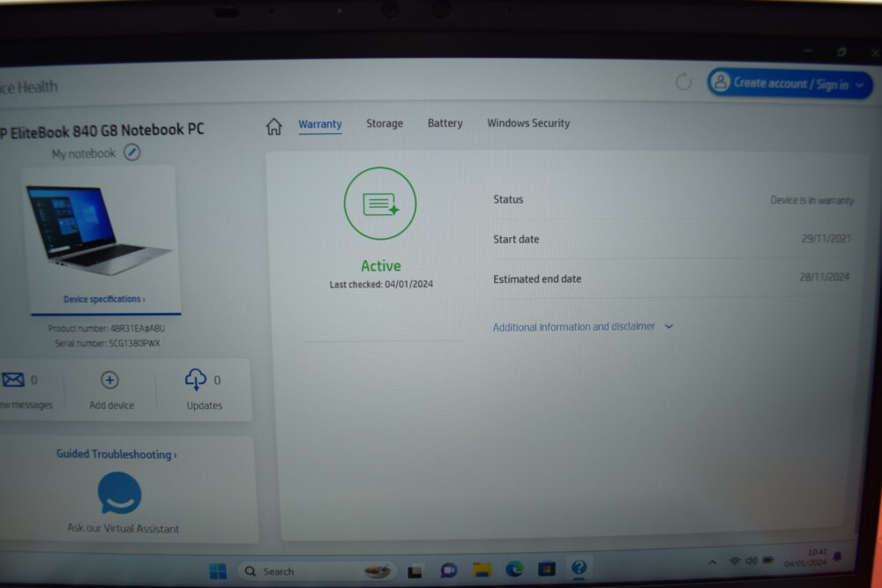Switch to the Warranty tab
Viewport: 882px width, 588px height.
coord(320,124)
